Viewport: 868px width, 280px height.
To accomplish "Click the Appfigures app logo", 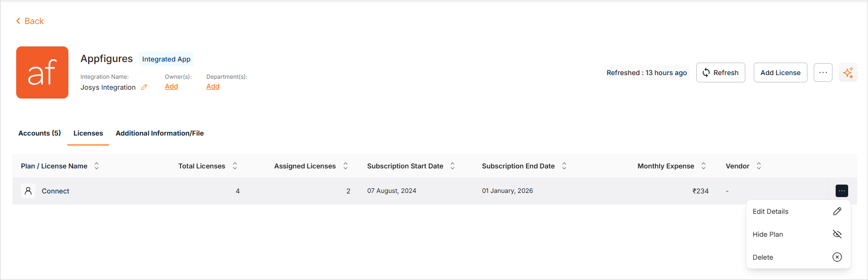I will [x=42, y=72].
